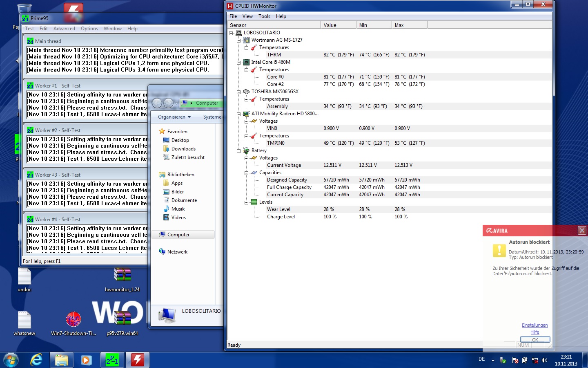This screenshot has width=588, height=368.
Task: Collapse the Wortmann AG MS-1727 node
Action: tap(239, 40)
